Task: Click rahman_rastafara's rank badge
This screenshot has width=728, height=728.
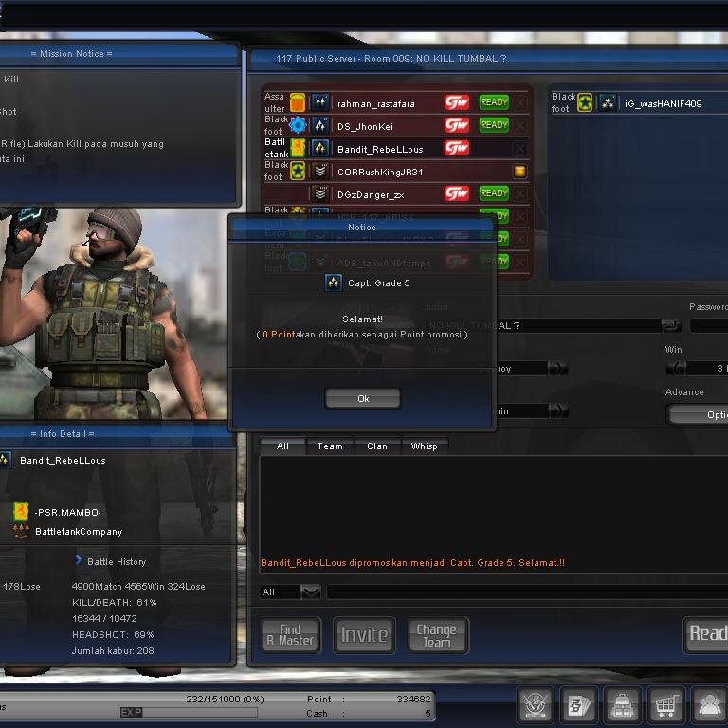Action: tap(319, 102)
